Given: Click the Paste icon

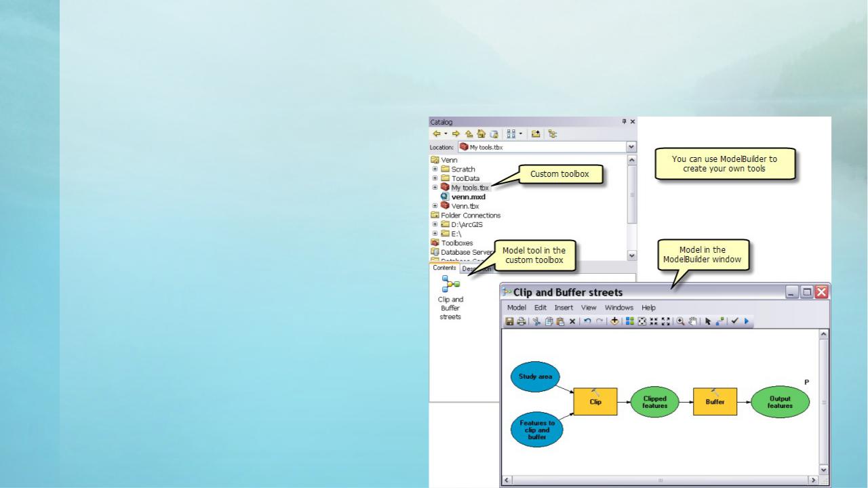Looking at the screenshot, I should point(560,321).
